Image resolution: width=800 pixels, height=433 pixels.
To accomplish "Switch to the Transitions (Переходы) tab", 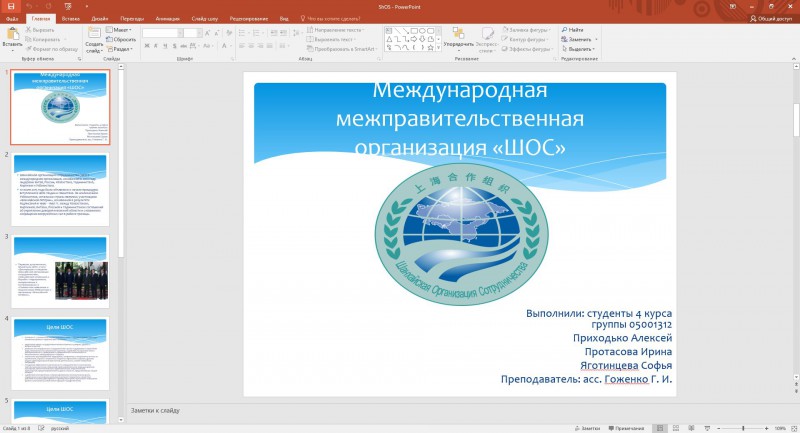I will pos(132,18).
